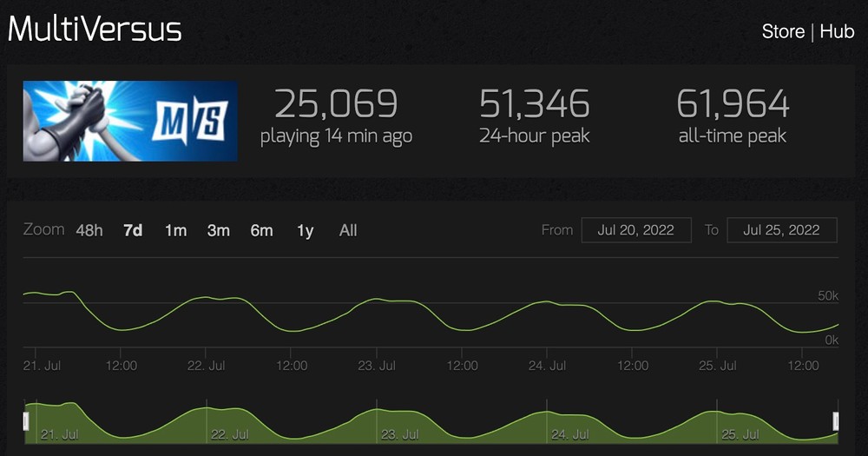Click the 25,069 current players count
Screen dimensions: 868x456
click(336, 103)
